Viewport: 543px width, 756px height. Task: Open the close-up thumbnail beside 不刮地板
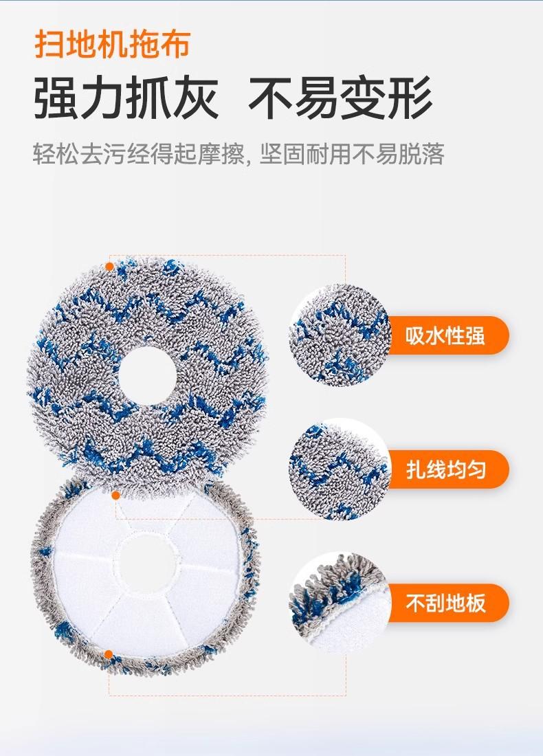[x=340, y=603]
